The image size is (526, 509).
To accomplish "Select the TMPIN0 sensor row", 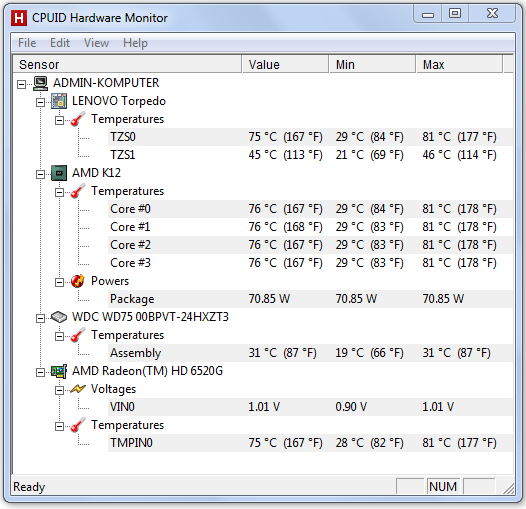I will (x=310, y=443).
